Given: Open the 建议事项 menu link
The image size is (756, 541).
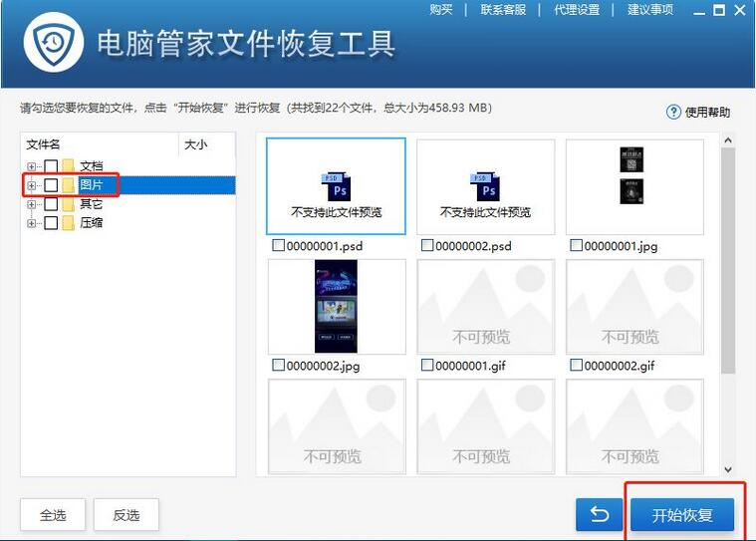Looking at the screenshot, I should [650, 10].
